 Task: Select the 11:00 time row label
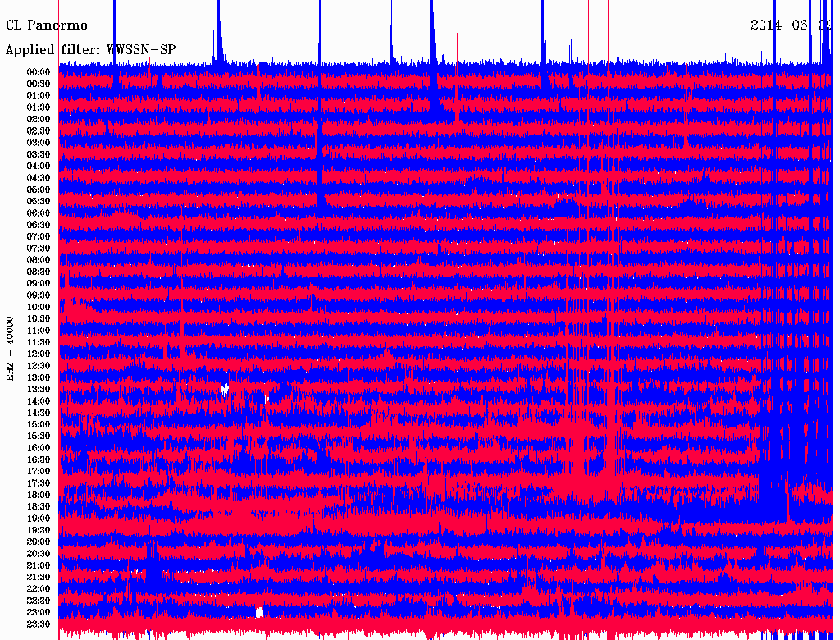pos(39,330)
